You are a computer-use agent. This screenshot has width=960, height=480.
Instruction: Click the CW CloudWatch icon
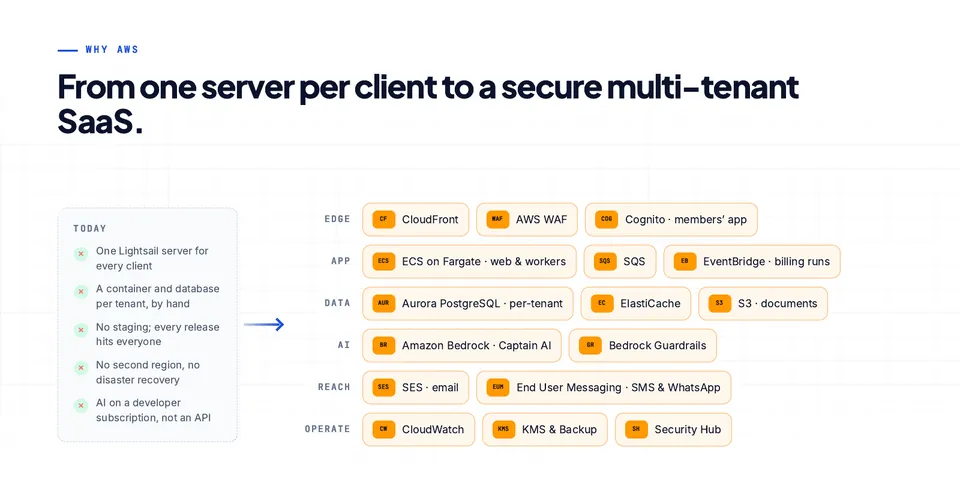[x=383, y=429]
